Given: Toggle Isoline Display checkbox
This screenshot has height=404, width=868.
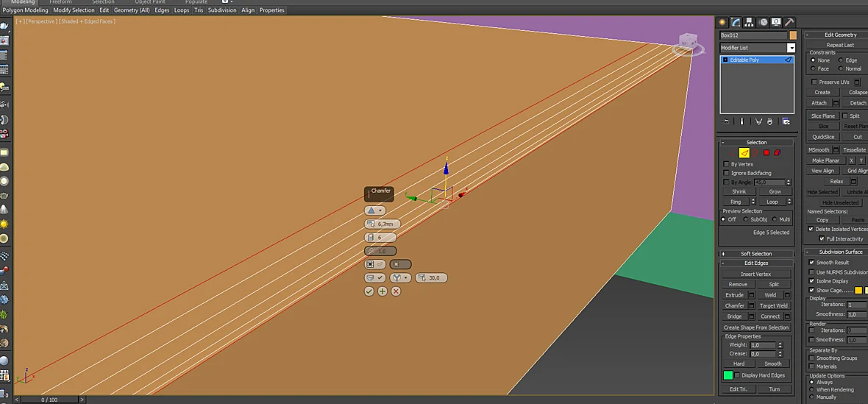Looking at the screenshot, I should [x=811, y=281].
